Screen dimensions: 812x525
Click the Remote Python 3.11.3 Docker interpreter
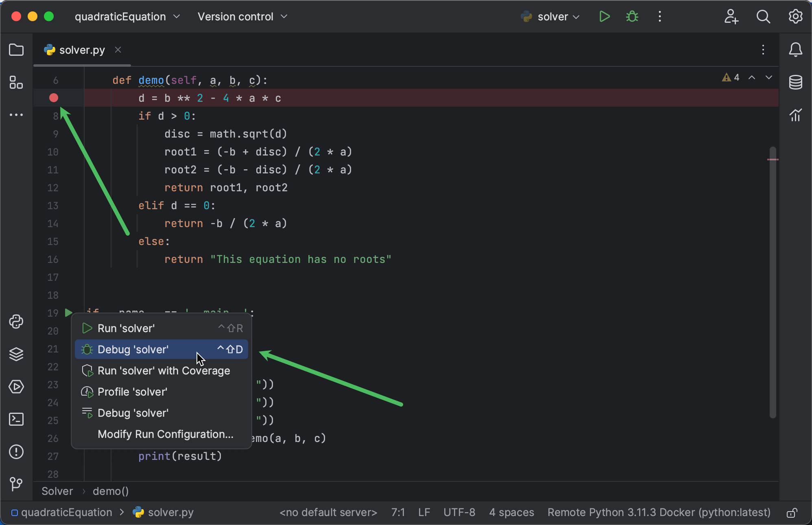tap(659, 512)
